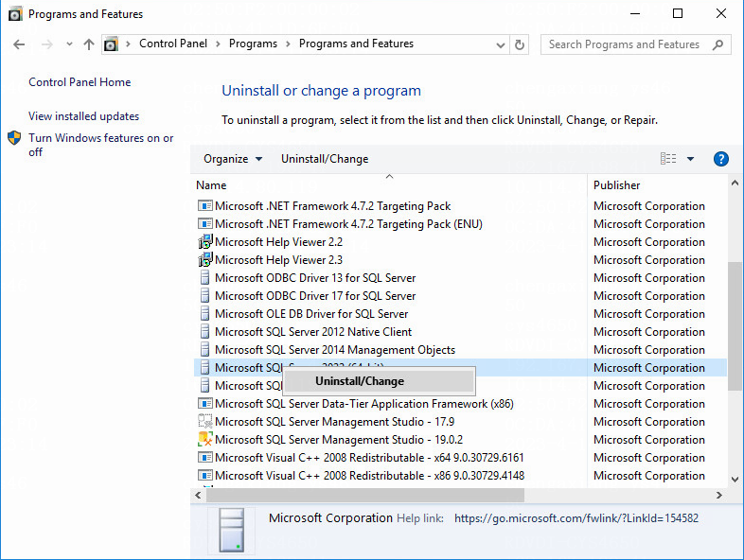Click the Forward navigation arrow
This screenshot has height=560, width=744.
tap(47, 44)
